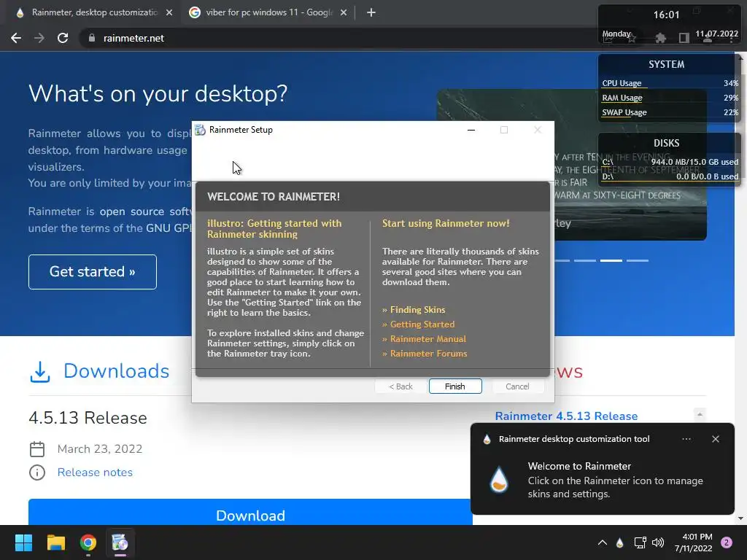This screenshot has width=747, height=560.
Task: Close the Rainmeter browser tab
Action: [x=169, y=13]
